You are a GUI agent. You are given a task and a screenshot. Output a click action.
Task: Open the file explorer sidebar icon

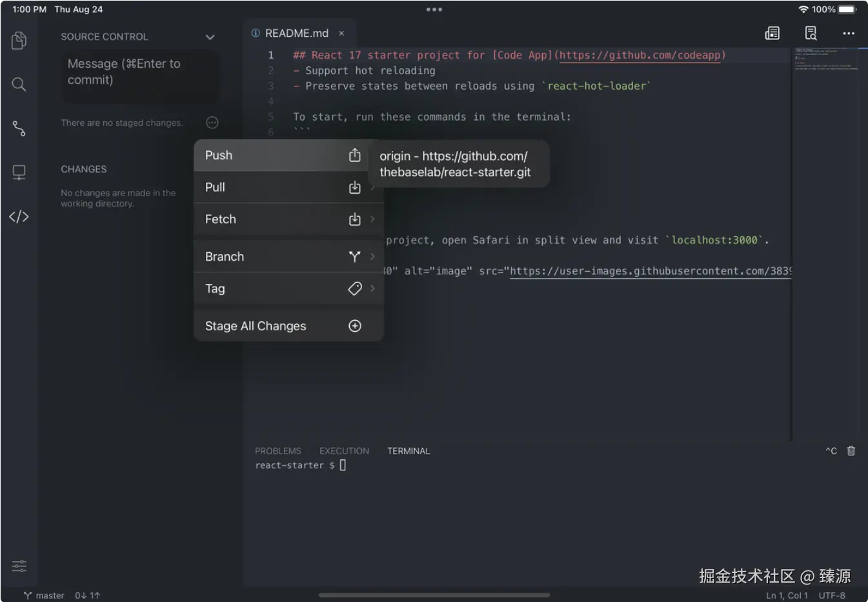pyautogui.click(x=19, y=41)
